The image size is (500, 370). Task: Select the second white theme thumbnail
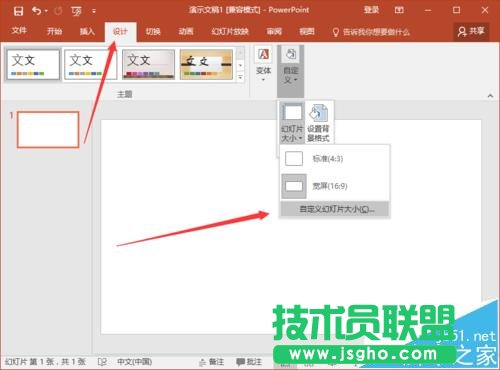click(x=91, y=65)
